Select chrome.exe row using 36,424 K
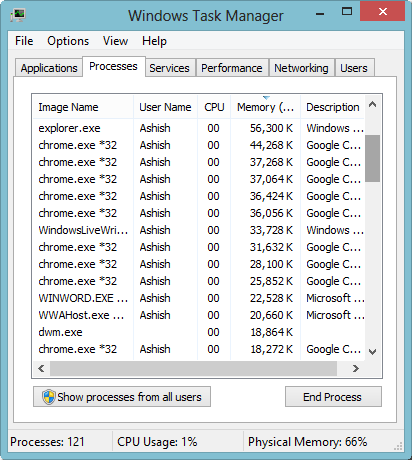Screen dimensions: 412x460 [199, 196]
